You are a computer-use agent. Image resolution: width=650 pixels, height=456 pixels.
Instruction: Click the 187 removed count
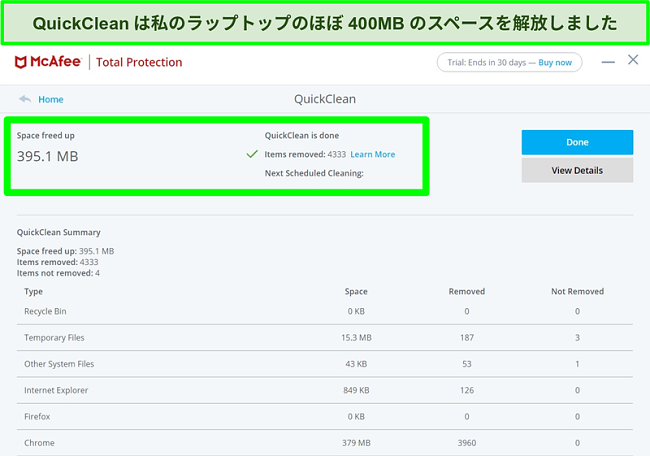(x=467, y=338)
